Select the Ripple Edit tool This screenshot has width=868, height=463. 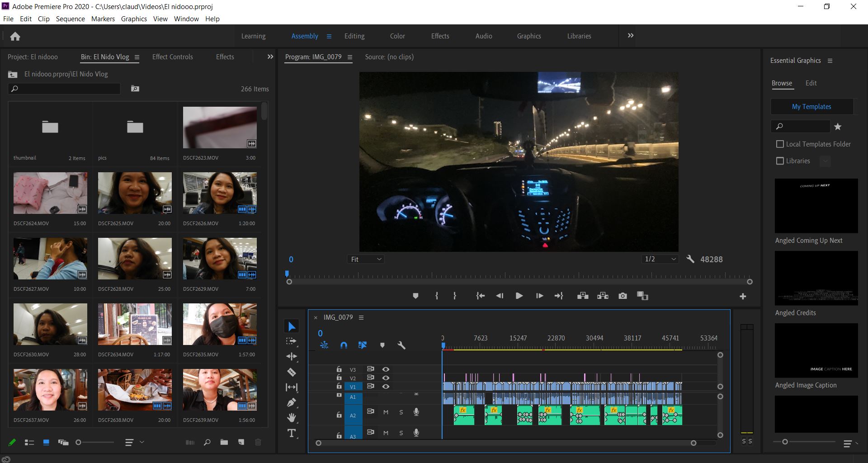292,356
